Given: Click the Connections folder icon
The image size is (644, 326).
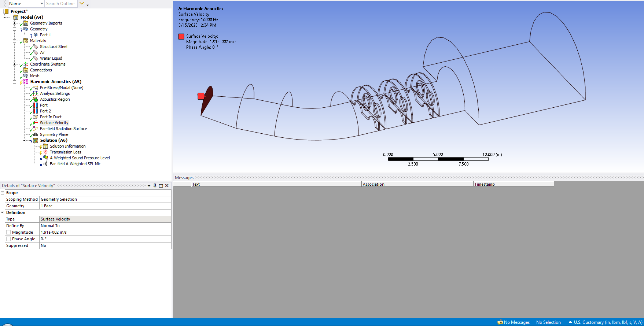Looking at the screenshot, I should tap(26, 70).
